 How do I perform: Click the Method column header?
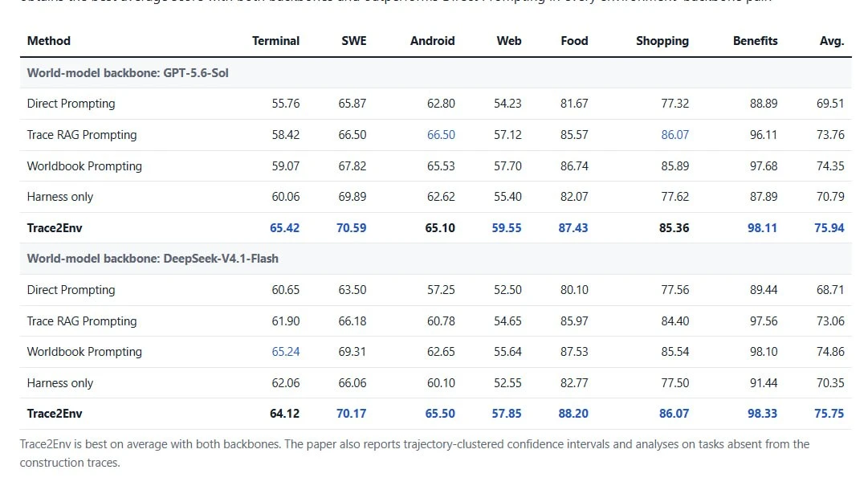click(x=49, y=41)
